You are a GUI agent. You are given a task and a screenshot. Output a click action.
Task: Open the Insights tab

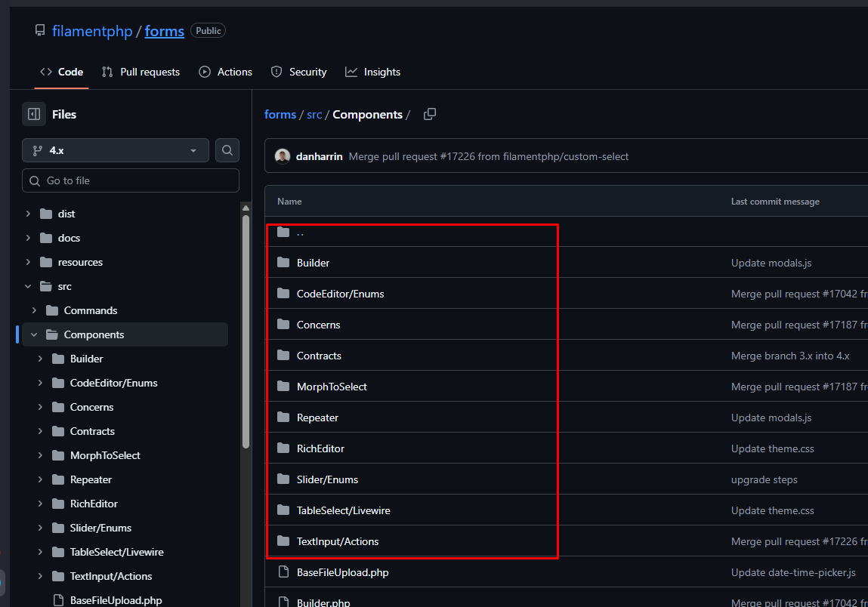372,72
